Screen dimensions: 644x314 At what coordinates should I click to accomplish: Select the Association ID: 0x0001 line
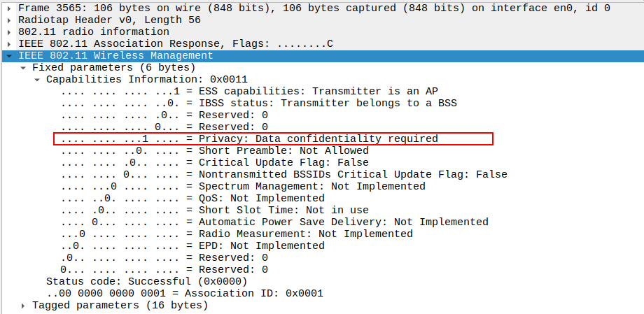pyautogui.click(x=185, y=294)
